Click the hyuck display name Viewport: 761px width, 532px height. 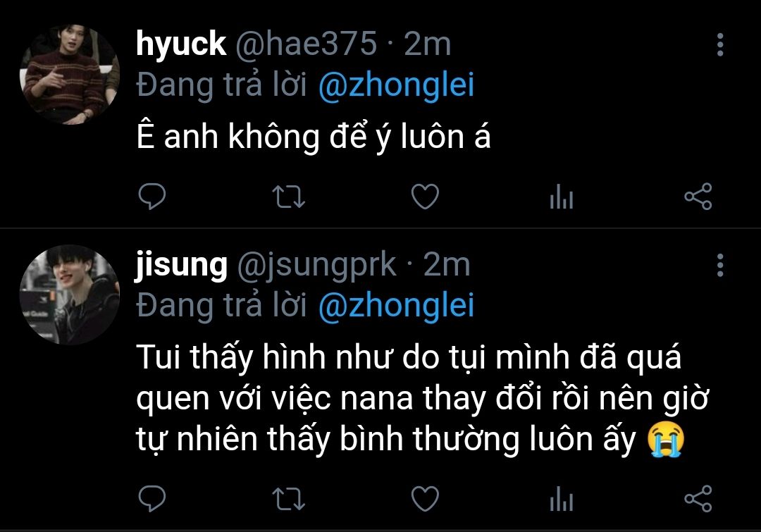(x=181, y=44)
